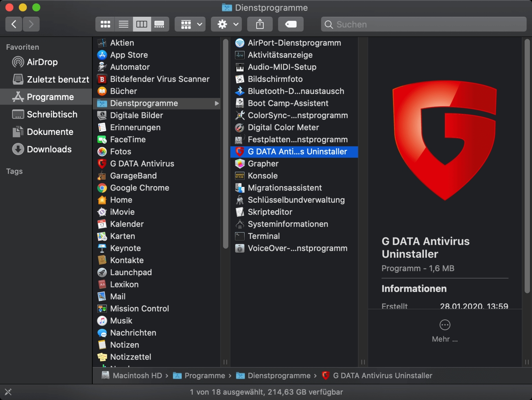The width and height of the screenshot is (532, 400).
Task: Select the Home app icon
Action: [102, 200]
